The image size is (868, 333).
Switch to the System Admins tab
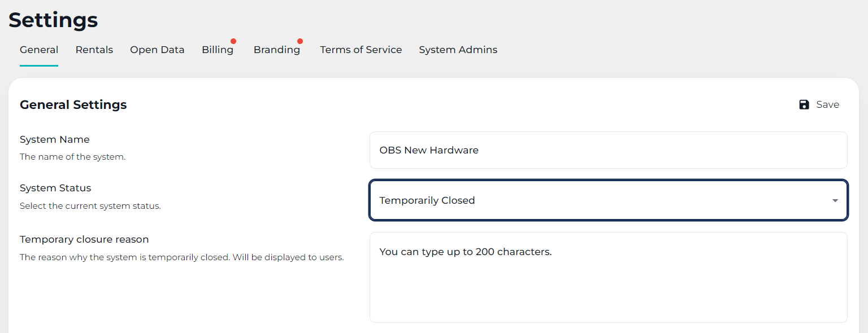pyautogui.click(x=458, y=50)
